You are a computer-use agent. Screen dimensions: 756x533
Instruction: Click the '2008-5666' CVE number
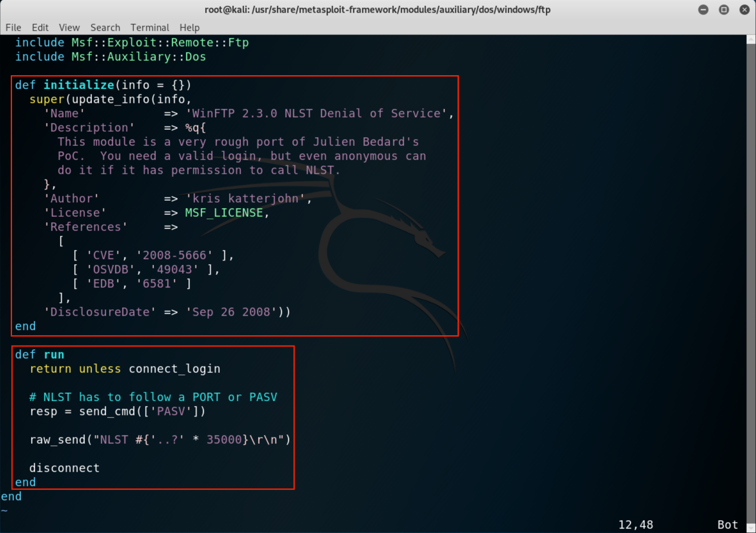(x=174, y=255)
